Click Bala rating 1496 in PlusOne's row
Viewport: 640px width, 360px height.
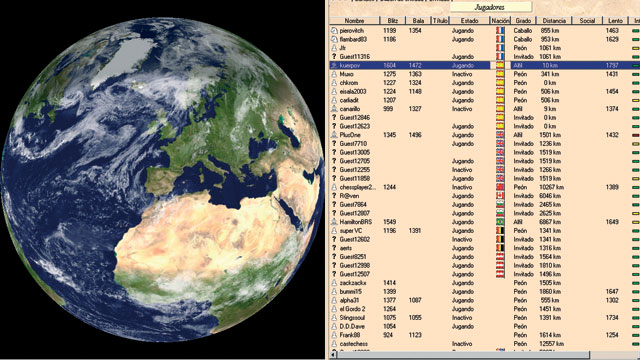(415, 135)
